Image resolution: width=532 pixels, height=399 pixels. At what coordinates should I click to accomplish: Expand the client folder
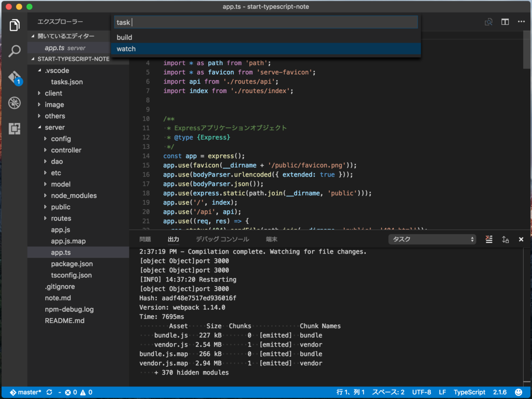point(54,94)
